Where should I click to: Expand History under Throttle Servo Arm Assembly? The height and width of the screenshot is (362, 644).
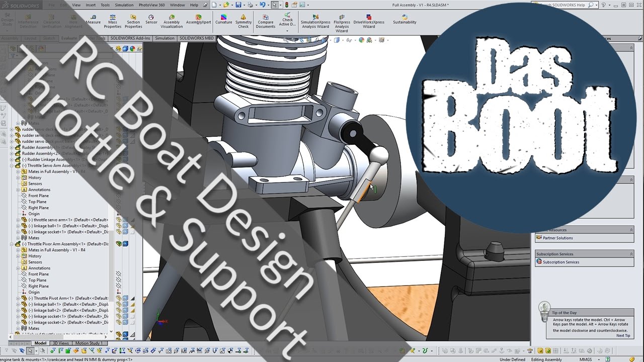point(18,177)
